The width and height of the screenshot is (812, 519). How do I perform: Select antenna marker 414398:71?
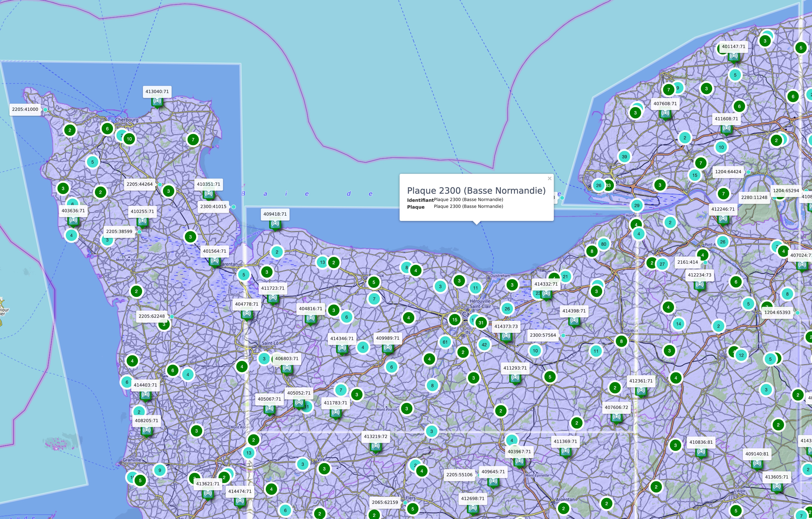[574, 321]
